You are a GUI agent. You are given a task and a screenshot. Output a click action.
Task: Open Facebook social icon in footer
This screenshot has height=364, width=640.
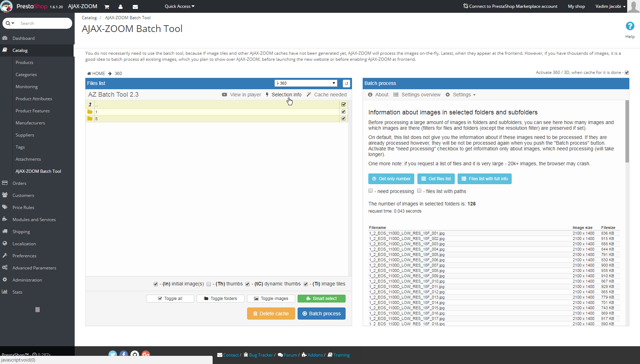click(124, 354)
